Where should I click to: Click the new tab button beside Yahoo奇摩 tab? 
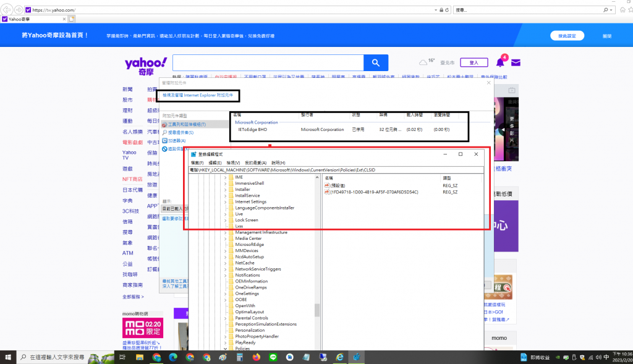coord(72,19)
